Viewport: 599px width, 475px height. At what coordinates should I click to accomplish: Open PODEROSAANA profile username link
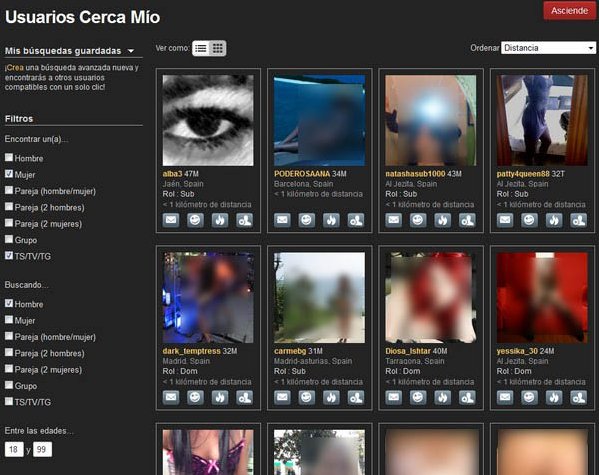(x=302, y=174)
